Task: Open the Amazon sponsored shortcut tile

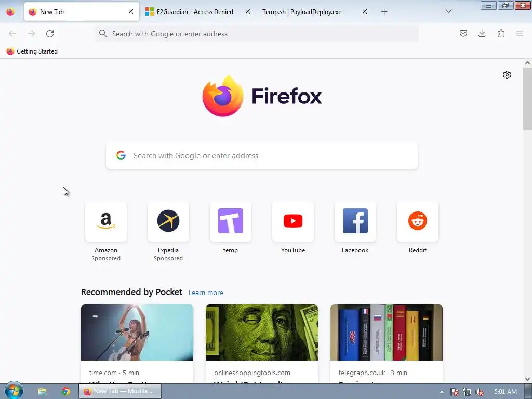Action: tap(106, 221)
